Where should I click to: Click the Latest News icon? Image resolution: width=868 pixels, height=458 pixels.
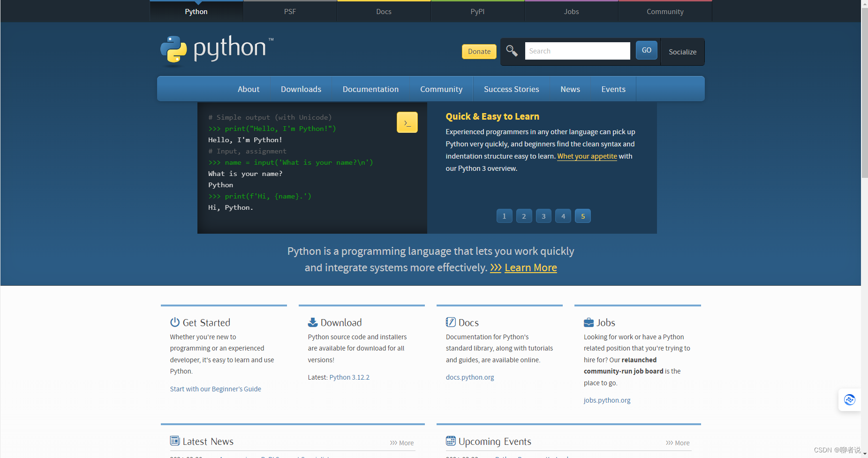[x=174, y=441]
